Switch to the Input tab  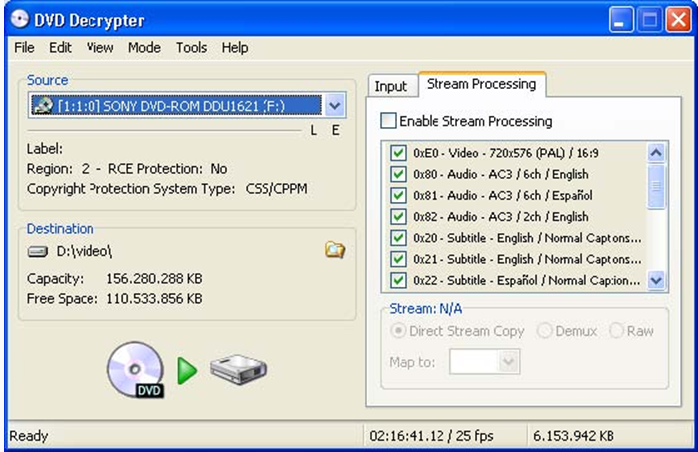click(x=391, y=86)
